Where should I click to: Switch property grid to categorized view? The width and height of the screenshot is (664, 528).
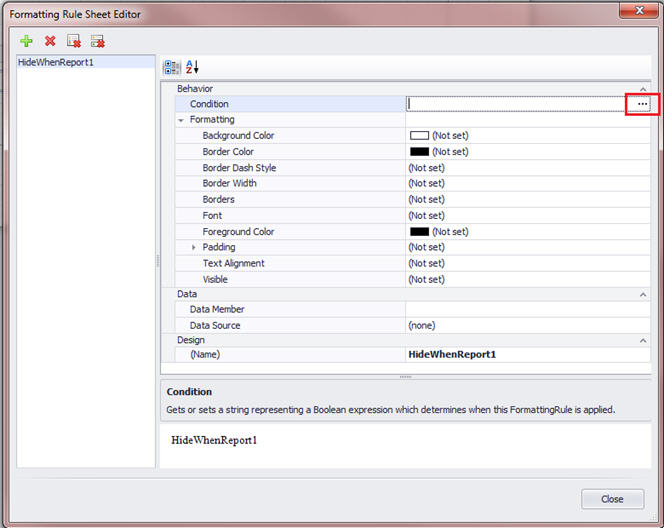pyautogui.click(x=172, y=67)
